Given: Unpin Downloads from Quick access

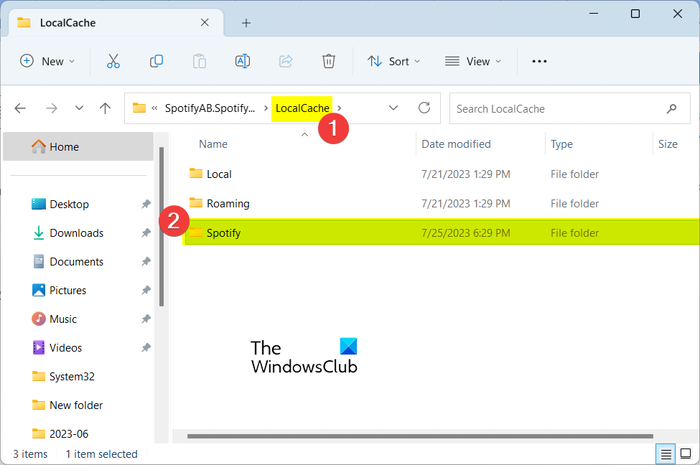Looking at the screenshot, I should click(146, 232).
